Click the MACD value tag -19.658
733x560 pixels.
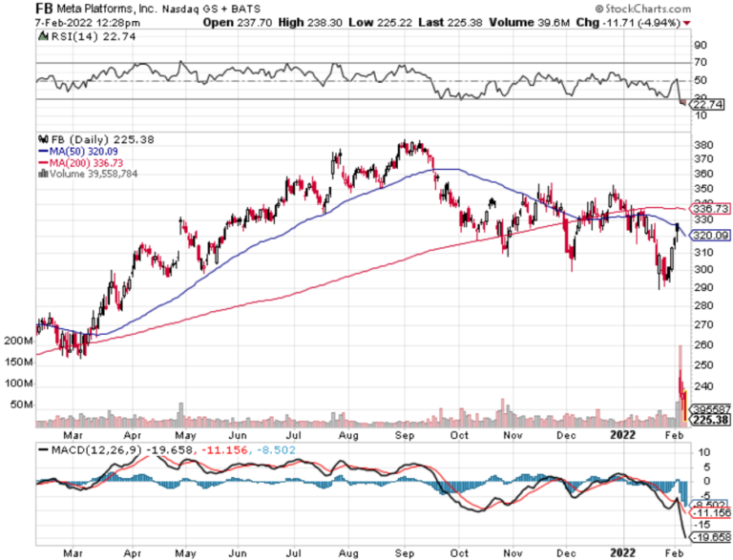710,537
